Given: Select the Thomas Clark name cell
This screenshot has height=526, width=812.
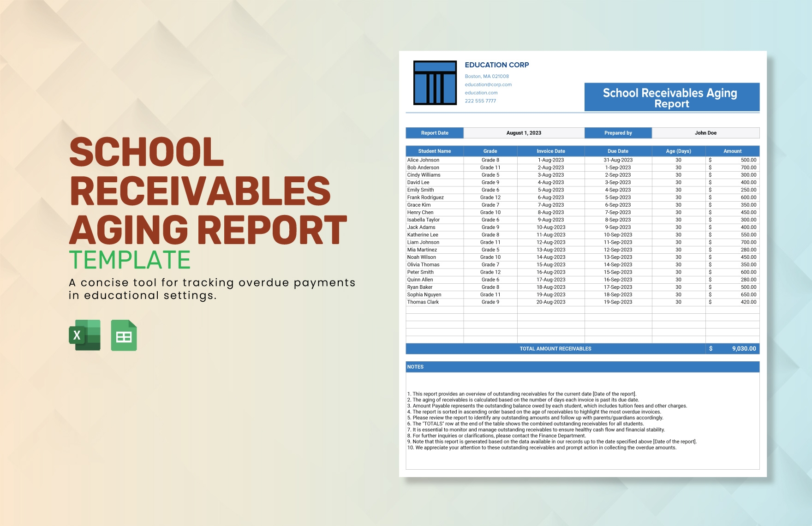Looking at the screenshot, I should pyautogui.click(x=435, y=302).
